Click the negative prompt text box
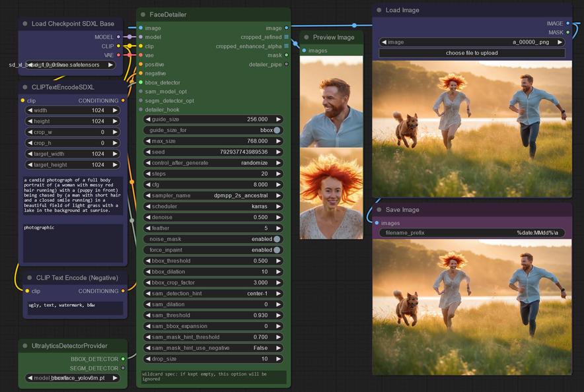Image resolution: width=584 pixels, height=392 pixels. click(75, 308)
